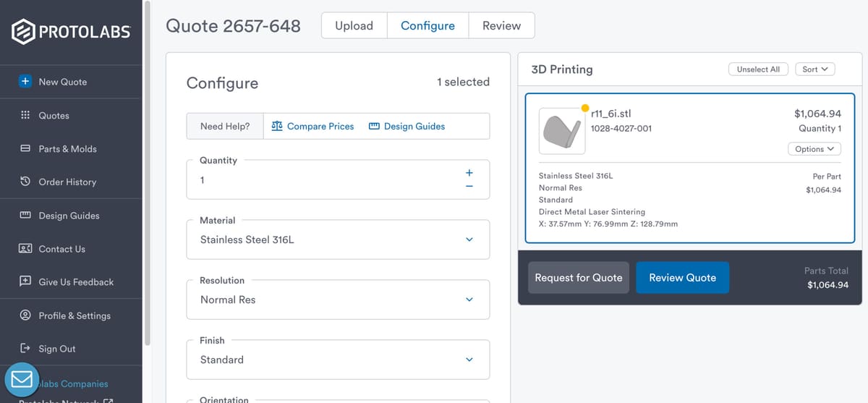The height and width of the screenshot is (403, 868).
Task: Click the Unselect All button
Action: point(758,69)
